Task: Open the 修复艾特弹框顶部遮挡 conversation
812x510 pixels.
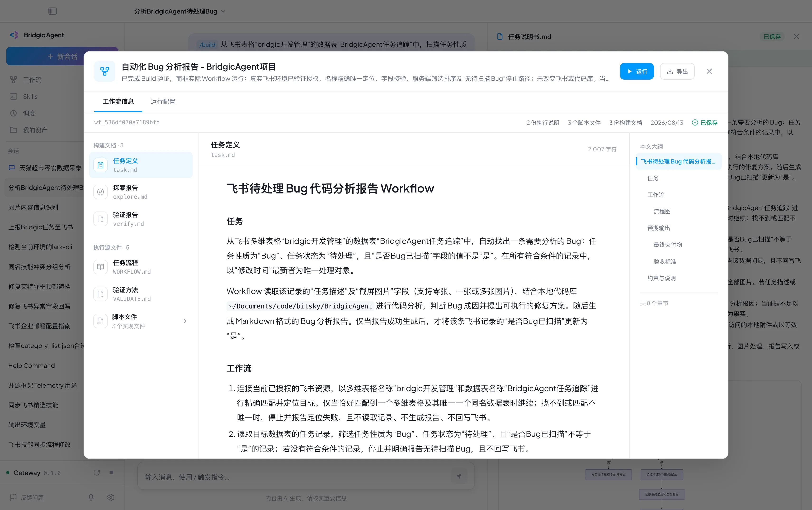Action: click(39, 286)
